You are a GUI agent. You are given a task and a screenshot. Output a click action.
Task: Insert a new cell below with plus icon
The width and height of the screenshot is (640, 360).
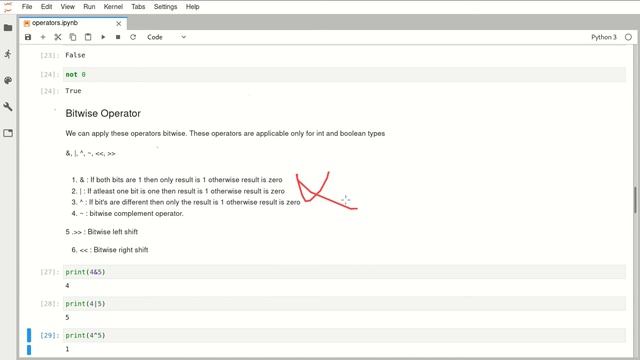click(x=43, y=37)
